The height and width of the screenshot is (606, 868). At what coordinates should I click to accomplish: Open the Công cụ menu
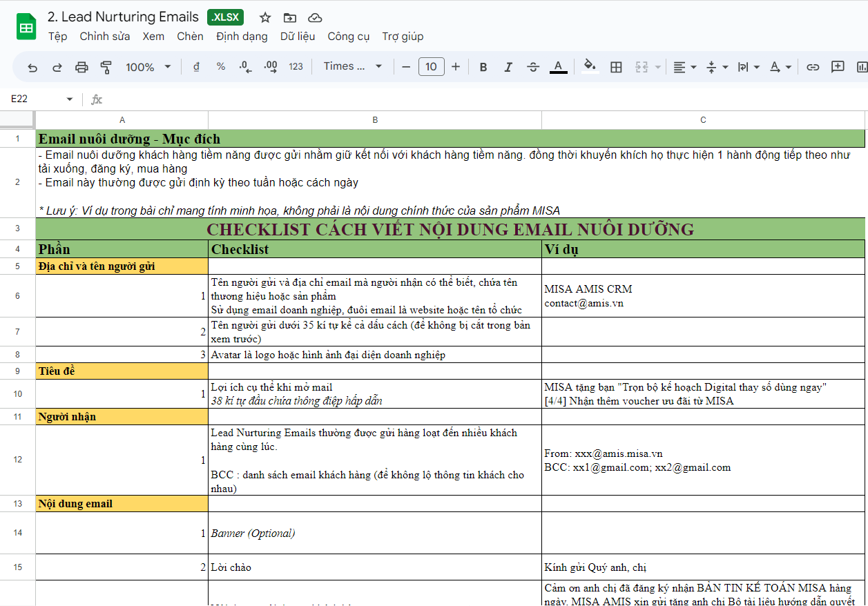(349, 37)
